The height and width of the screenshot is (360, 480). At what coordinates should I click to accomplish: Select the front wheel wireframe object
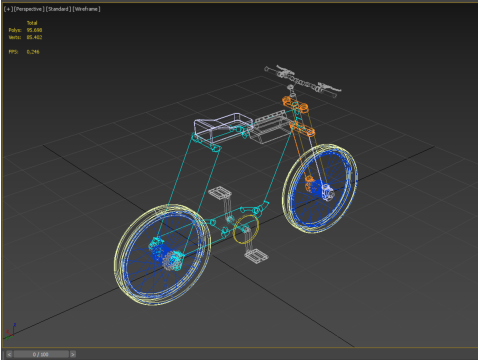tap(320, 188)
